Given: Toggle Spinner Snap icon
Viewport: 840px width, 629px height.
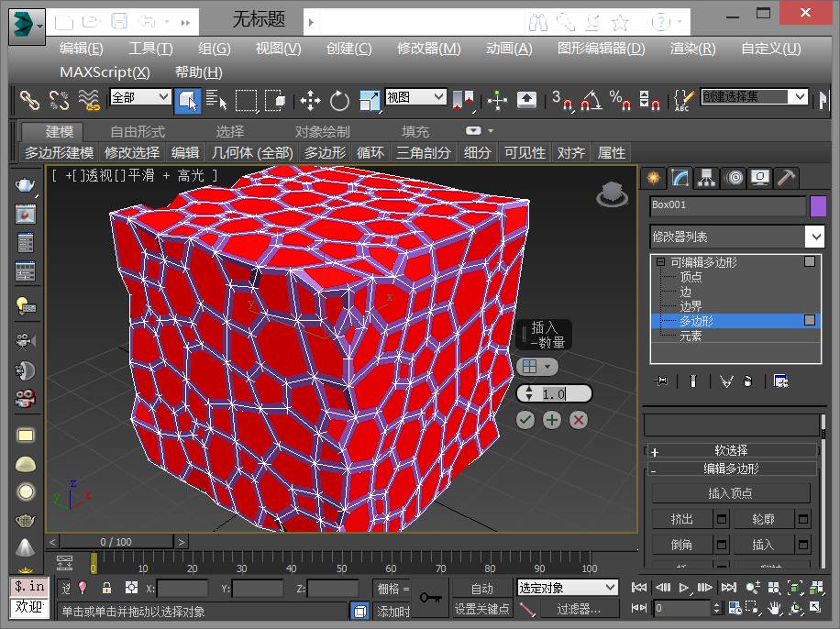Looking at the screenshot, I should (649, 100).
